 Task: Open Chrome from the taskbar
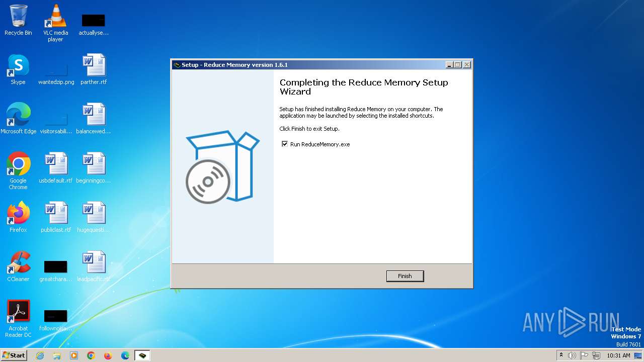click(x=91, y=355)
